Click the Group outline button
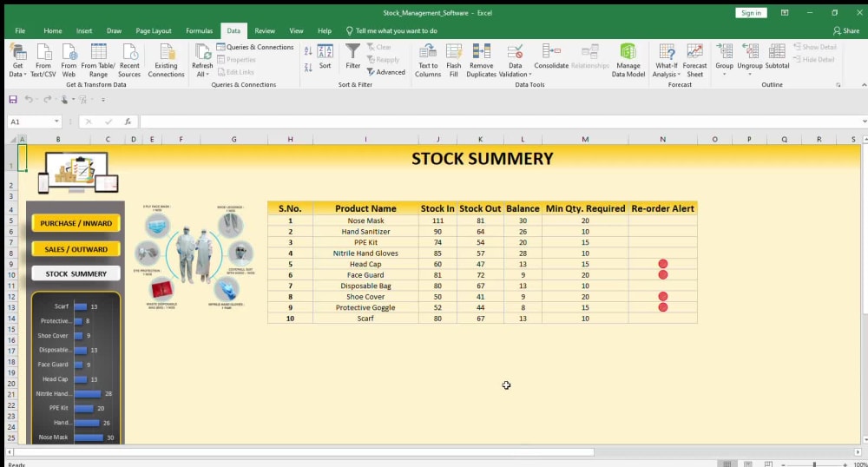Image resolution: width=868 pixels, height=467 pixels. pyautogui.click(x=724, y=59)
